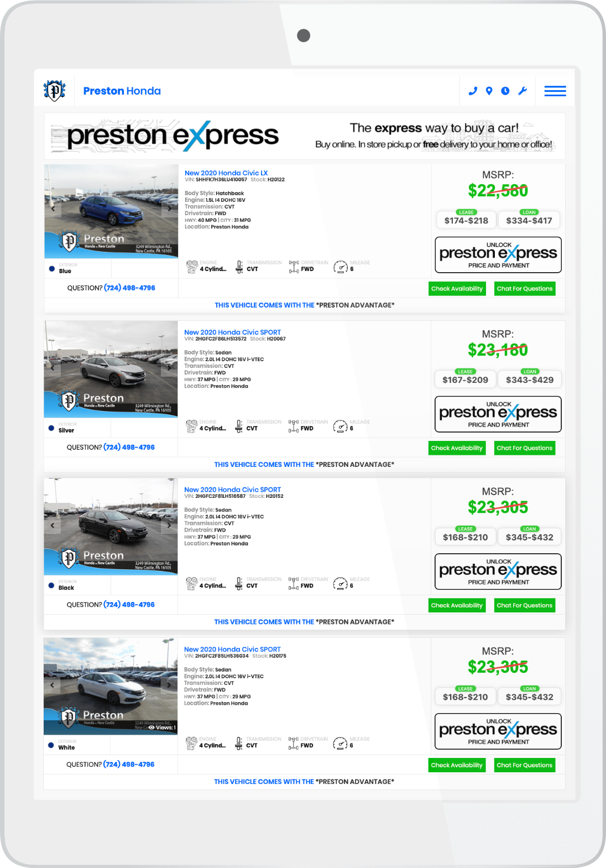This screenshot has width=606, height=868.
Task: Click the Preston shield logo
Action: [x=54, y=91]
